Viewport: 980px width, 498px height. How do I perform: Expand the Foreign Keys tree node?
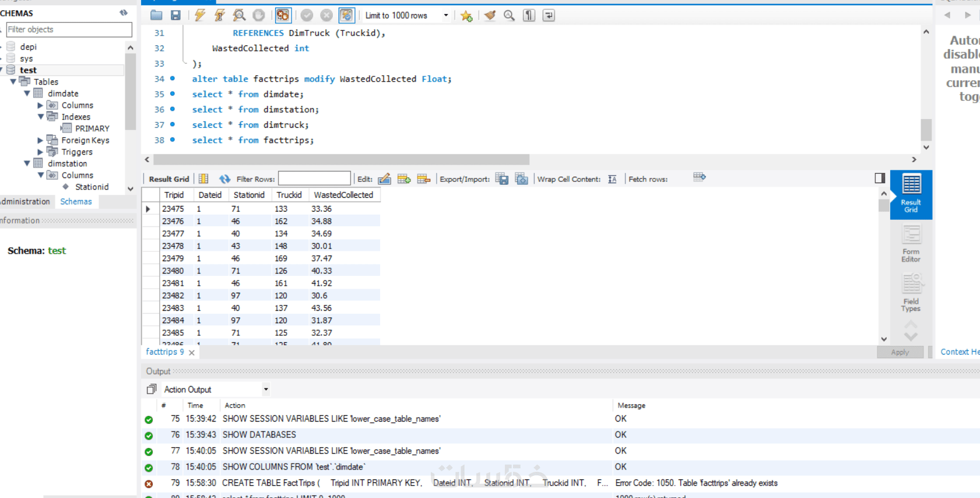(x=40, y=140)
